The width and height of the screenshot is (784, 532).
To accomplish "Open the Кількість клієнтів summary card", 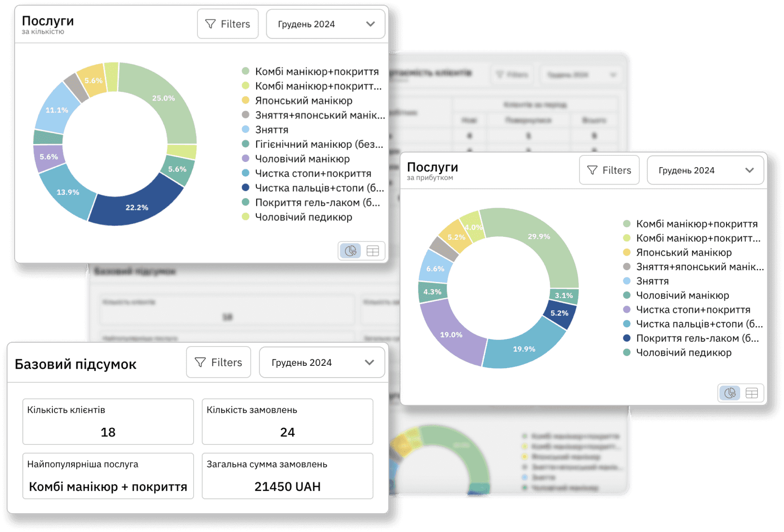I will point(108,422).
